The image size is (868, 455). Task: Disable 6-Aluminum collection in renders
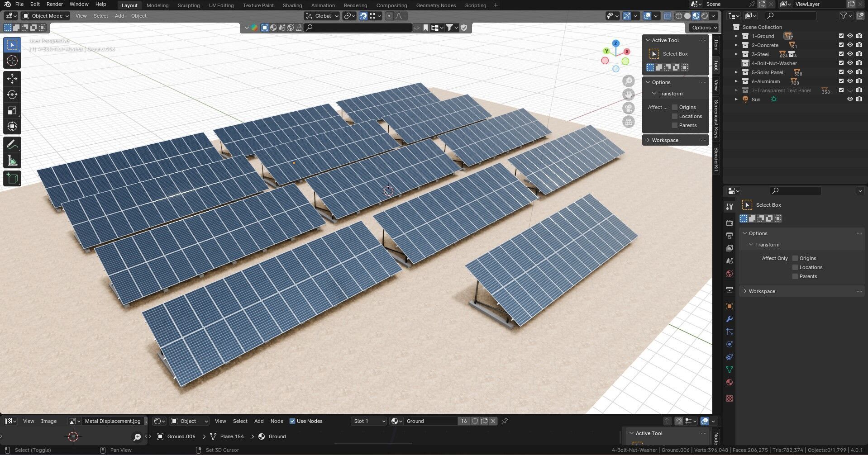click(859, 81)
